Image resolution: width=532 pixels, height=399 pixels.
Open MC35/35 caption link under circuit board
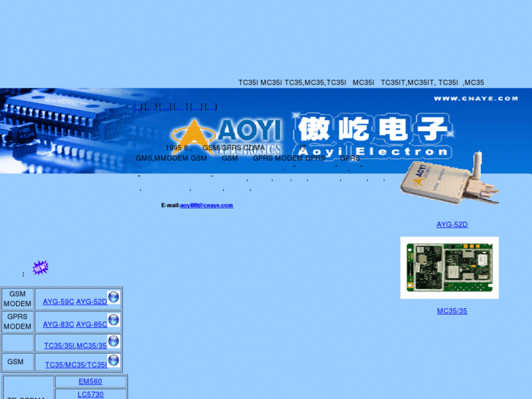(x=452, y=311)
